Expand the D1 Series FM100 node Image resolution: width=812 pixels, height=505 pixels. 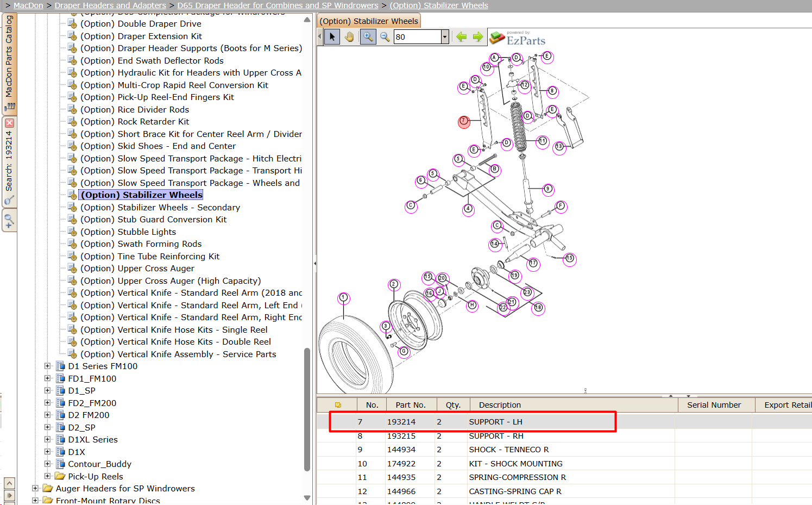tap(48, 366)
